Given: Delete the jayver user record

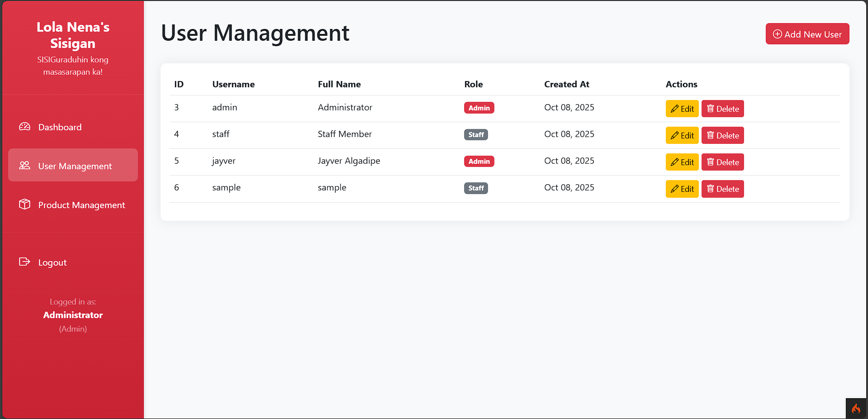Looking at the screenshot, I should pos(722,162).
